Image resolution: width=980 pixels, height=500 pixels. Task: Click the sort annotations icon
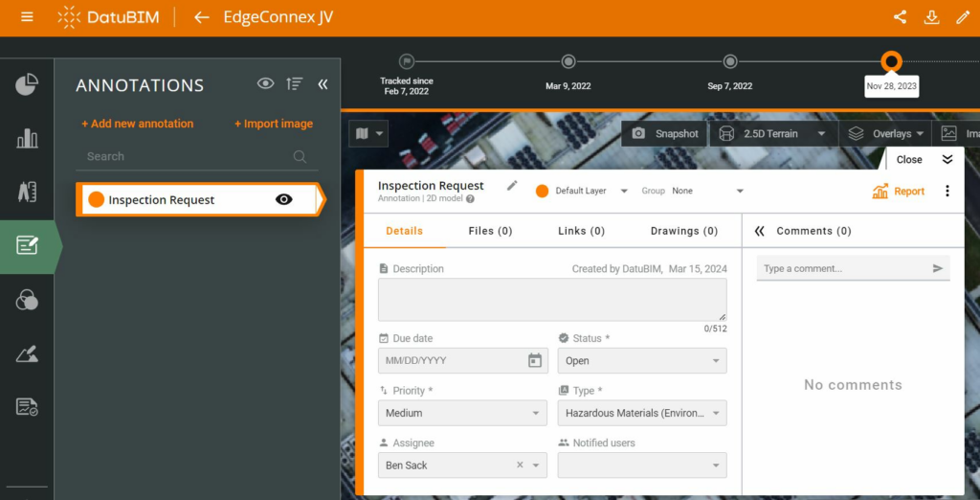coord(295,83)
